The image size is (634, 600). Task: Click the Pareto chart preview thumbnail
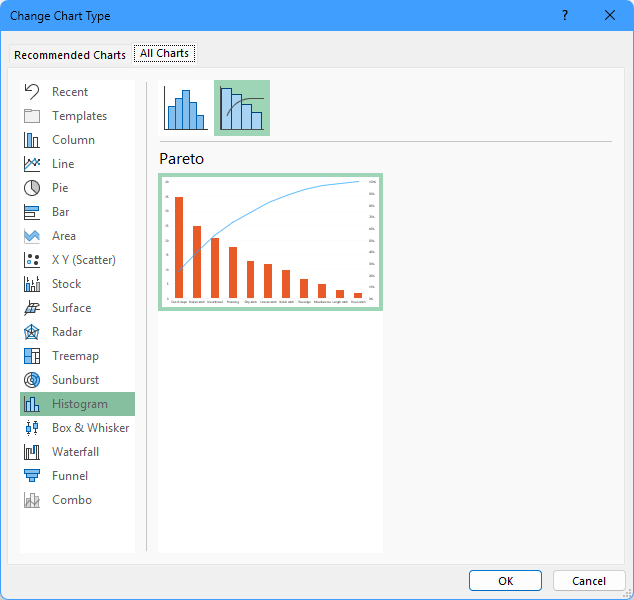coord(271,242)
